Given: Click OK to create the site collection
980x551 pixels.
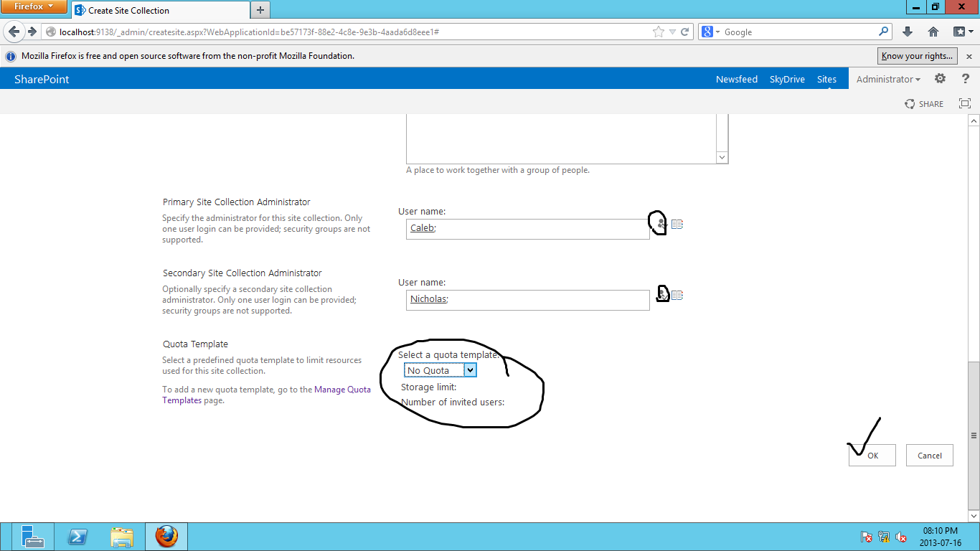Looking at the screenshot, I should [x=872, y=456].
